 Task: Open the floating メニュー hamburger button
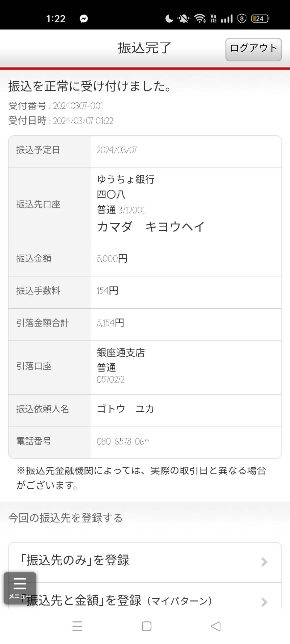[x=20, y=588]
